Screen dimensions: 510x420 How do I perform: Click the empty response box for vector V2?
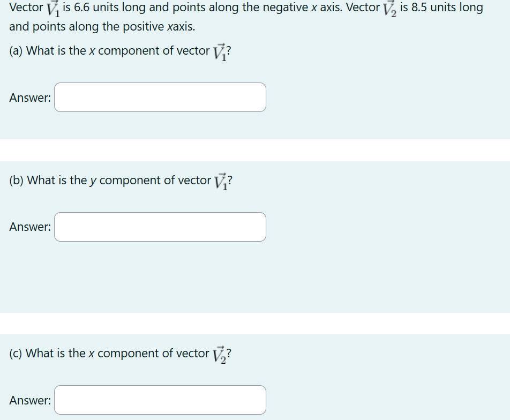point(160,400)
